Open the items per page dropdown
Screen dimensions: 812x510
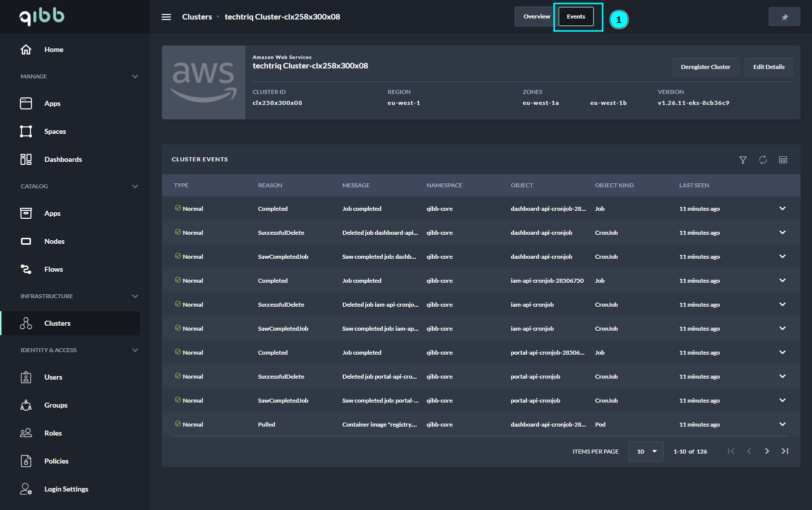point(646,452)
